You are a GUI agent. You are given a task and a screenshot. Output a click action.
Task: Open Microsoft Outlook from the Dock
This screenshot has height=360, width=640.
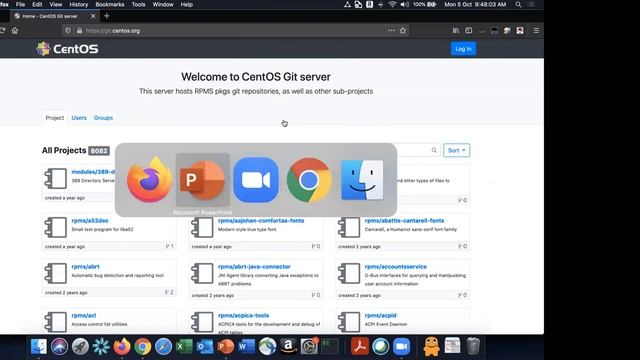(x=205, y=347)
